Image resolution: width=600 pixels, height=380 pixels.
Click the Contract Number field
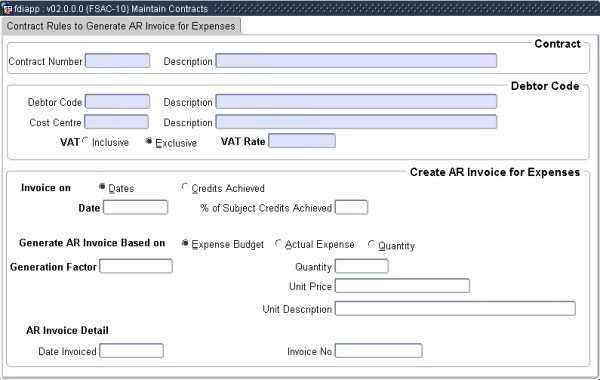[x=117, y=61]
